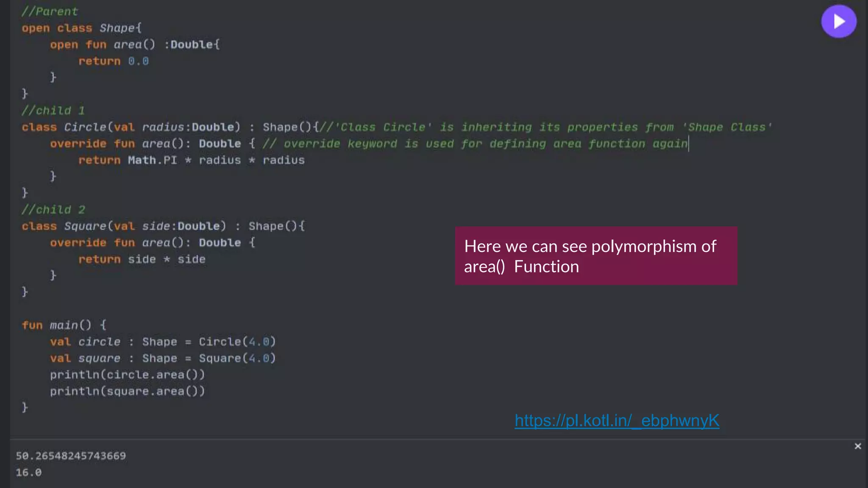Click the polymorphism callout text box
Viewport: 868px width, 488px height.
coord(595,256)
